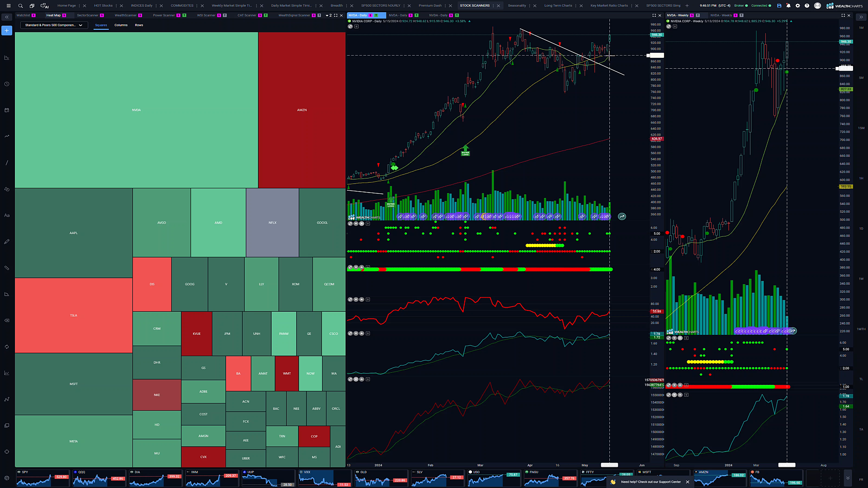Switch to the Long Term Charts tab
Viewport: 868px width, 488px height.
pos(558,6)
